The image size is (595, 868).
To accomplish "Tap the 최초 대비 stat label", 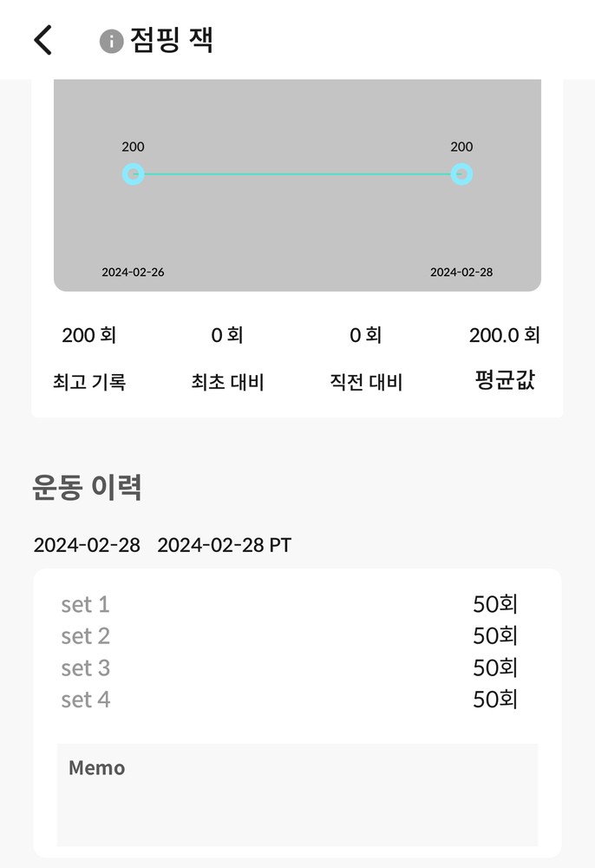I will [227, 382].
